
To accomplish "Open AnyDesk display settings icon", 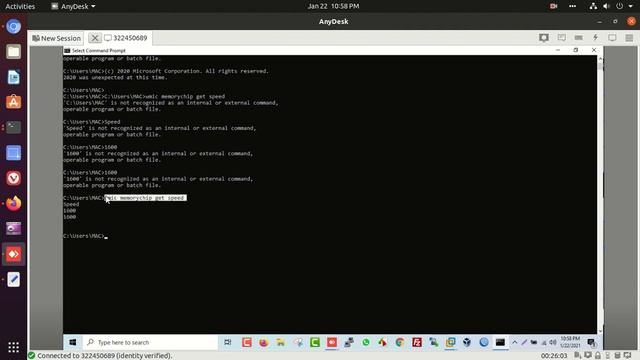I will coord(612,38).
